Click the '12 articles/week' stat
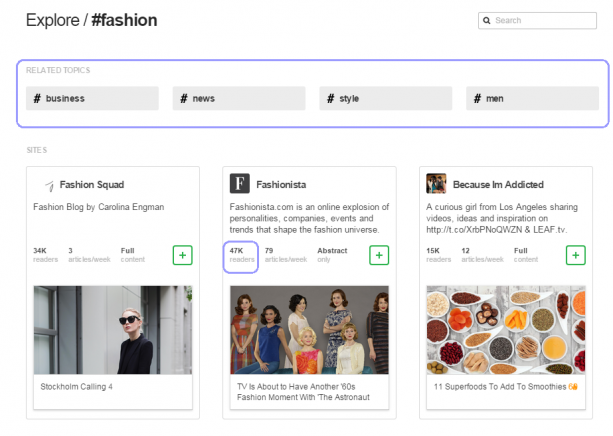The width and height of the screenshot is (613, 436). [x=482, y=255]
